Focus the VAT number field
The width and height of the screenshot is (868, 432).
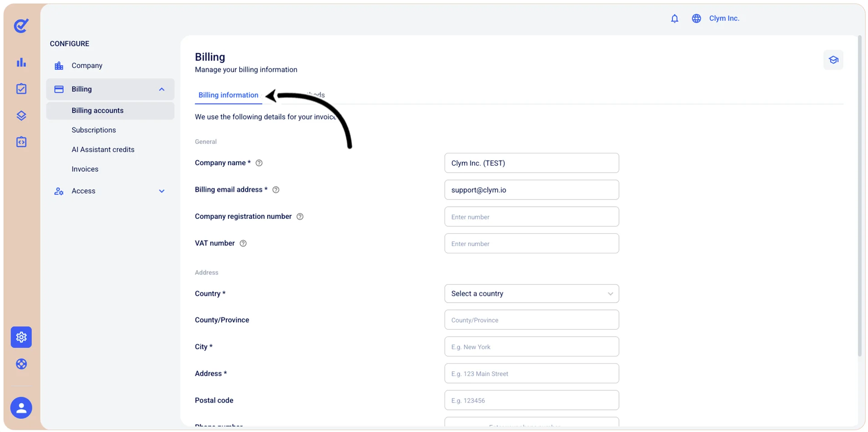[532, 243]
